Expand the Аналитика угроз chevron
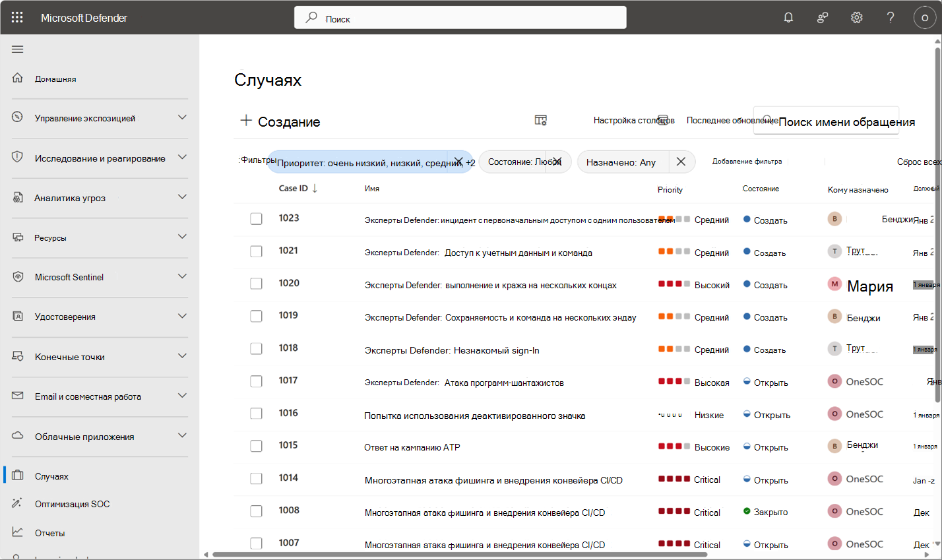This screenshot has height=560, width=942. coord(182,197)
